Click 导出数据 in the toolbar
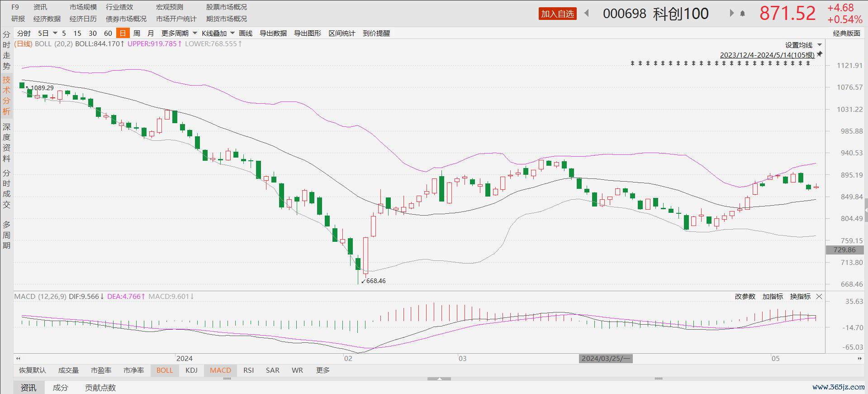 pyautogui.click(x=273, y=33)
